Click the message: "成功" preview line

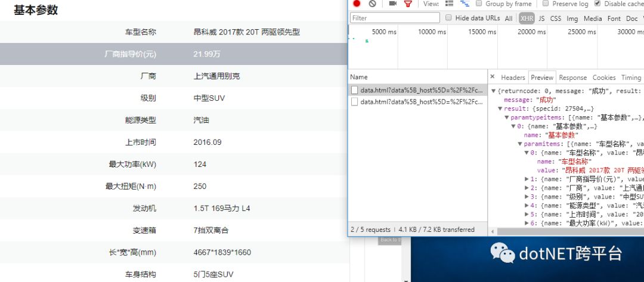[530, 100]
